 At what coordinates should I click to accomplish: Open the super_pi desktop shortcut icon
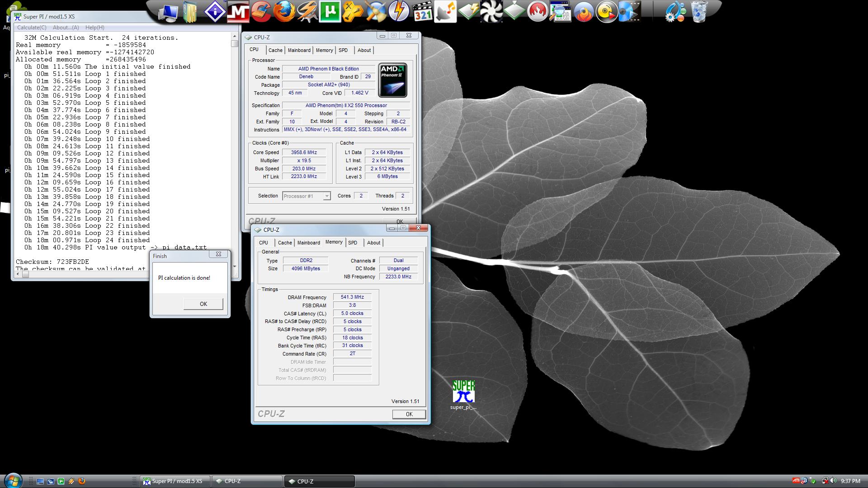pos(463,395)
